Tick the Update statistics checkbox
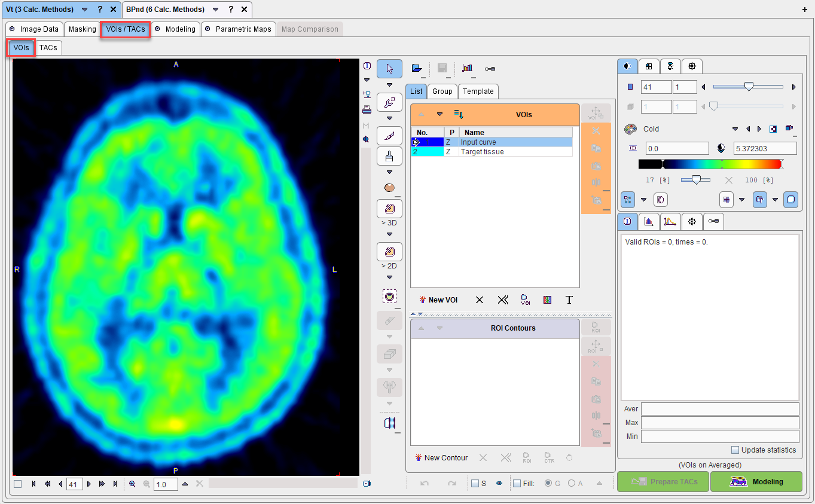The width and height of the screenshot is (815, 504). pos(735,450)
